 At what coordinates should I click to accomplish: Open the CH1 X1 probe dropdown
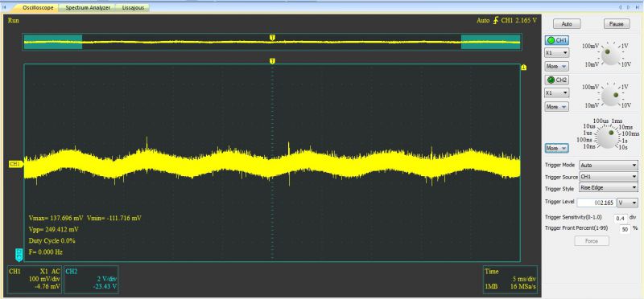coord(556,53)
